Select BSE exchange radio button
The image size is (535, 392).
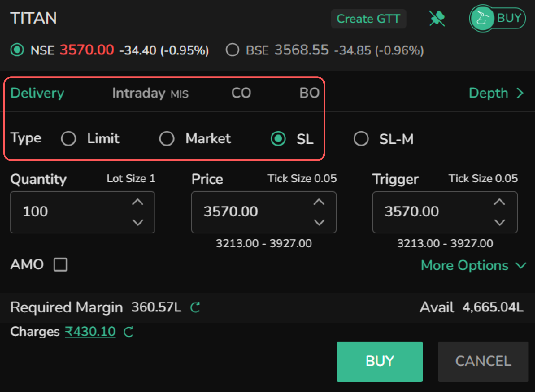[x=232, y=50]
